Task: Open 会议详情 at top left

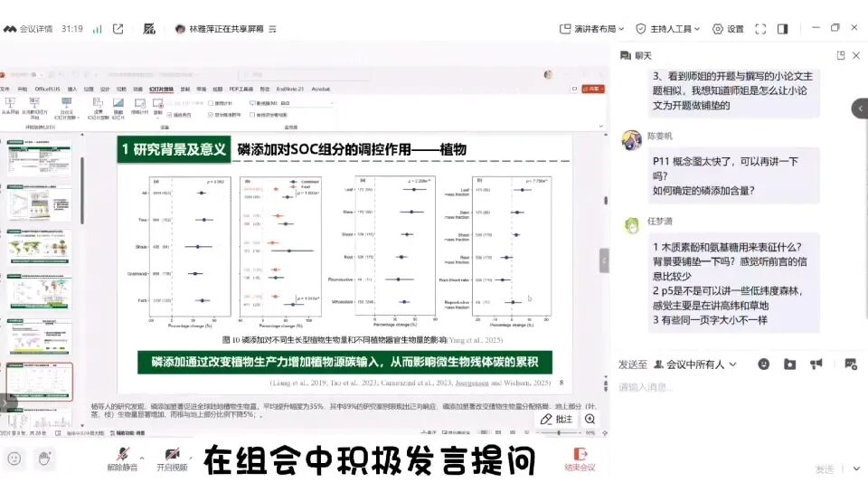Action: click(x=28, y=29)
